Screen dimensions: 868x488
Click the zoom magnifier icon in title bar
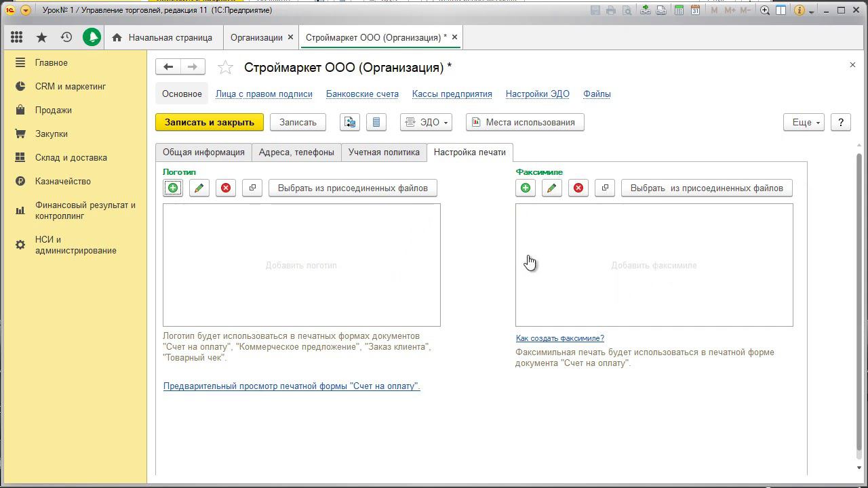[x=765, y=10]
